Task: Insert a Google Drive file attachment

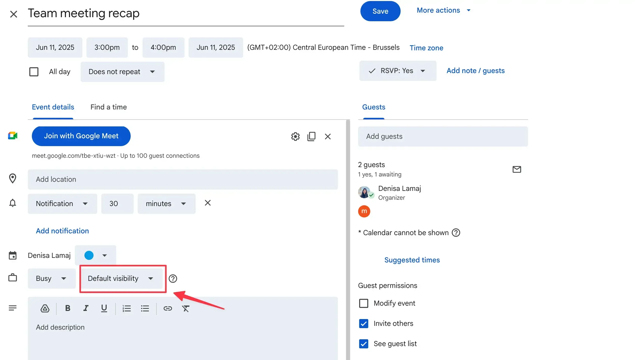Action: [x=45, y=308]
